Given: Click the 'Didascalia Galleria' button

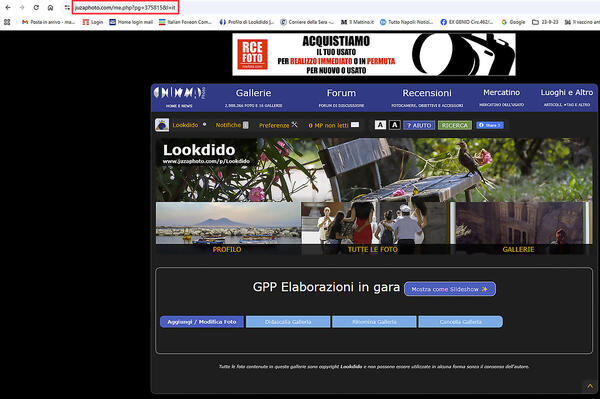Looking at the screenshot, I should (288, 322).
